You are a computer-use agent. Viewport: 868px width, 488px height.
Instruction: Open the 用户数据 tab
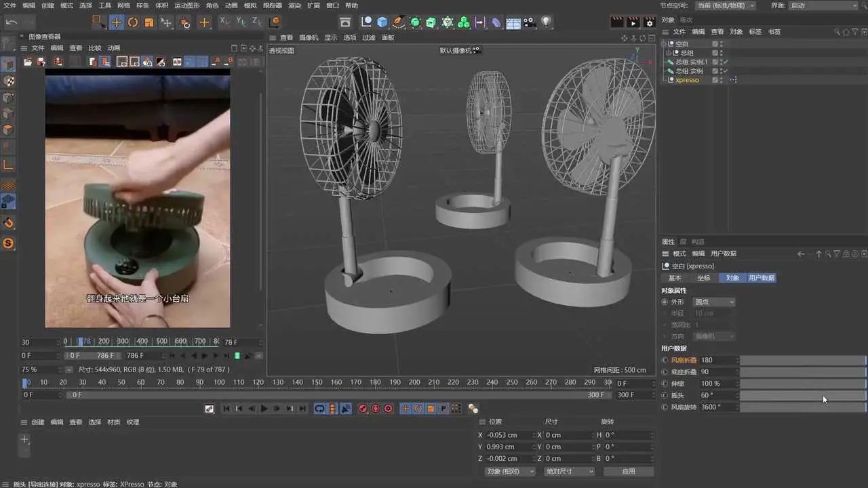coord(761,278)
